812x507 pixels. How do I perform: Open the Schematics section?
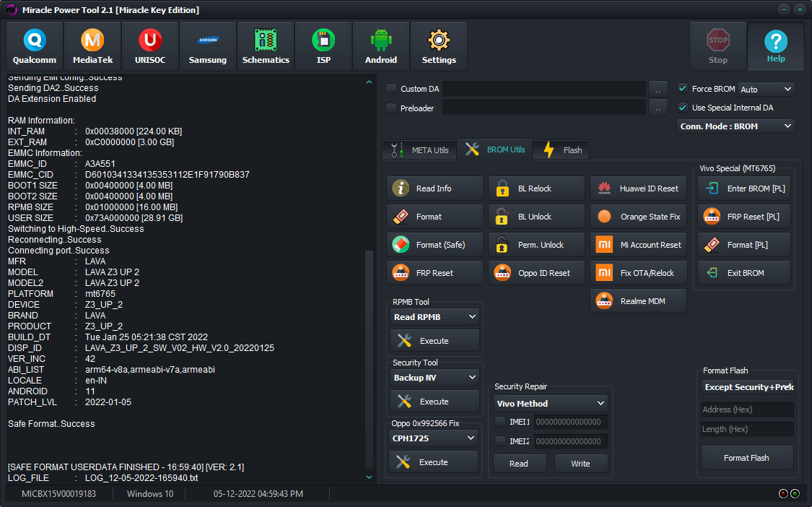point(266,47)
